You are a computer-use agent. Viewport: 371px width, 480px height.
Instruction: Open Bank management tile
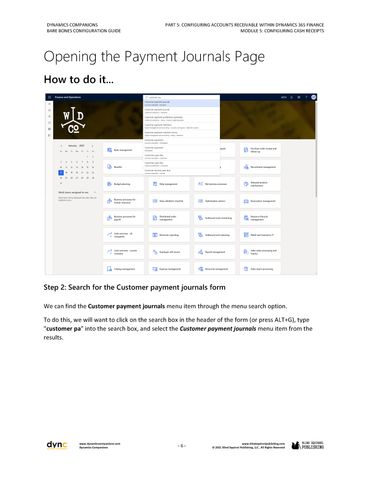click(124, 150)
